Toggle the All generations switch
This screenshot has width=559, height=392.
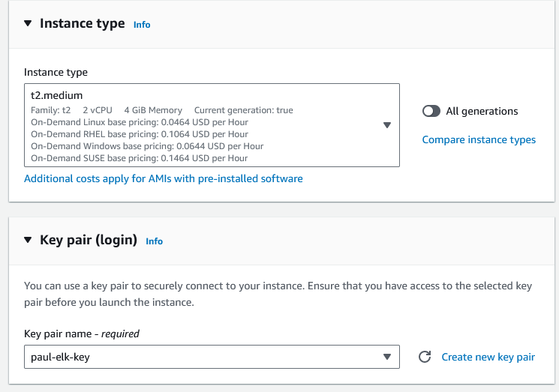431,111
